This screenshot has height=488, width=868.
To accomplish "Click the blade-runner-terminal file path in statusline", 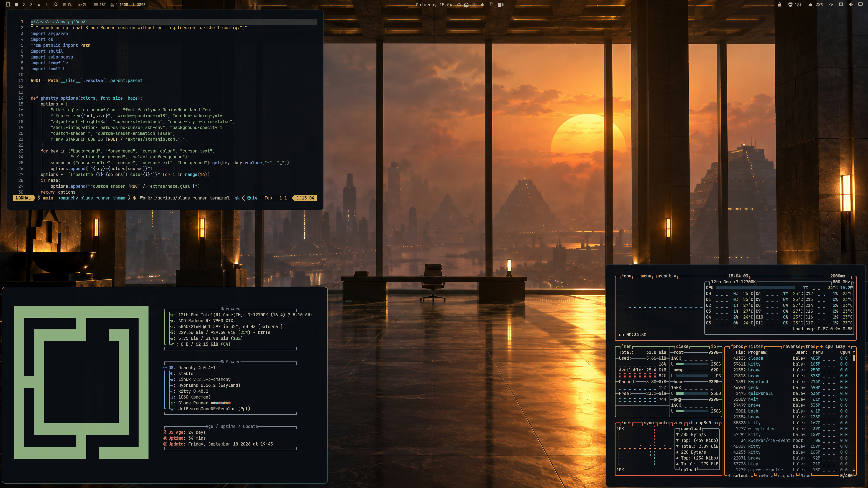I will pos(185,198).
